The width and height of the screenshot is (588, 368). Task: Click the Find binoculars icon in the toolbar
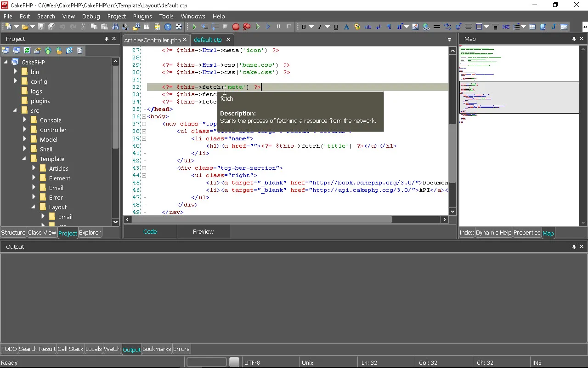click(x=115, y=27)
